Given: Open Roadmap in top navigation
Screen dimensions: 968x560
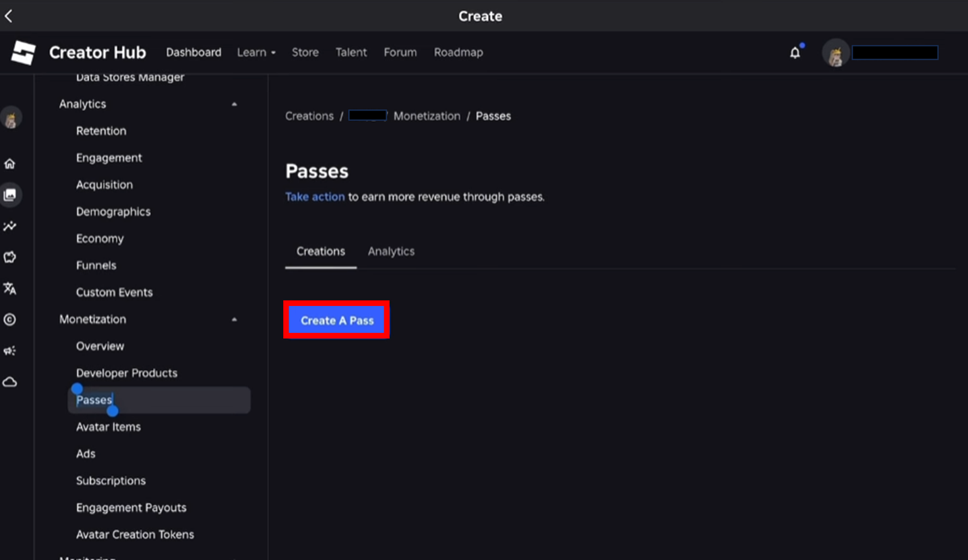Looking at the screenshot, I should pos(458,53).
